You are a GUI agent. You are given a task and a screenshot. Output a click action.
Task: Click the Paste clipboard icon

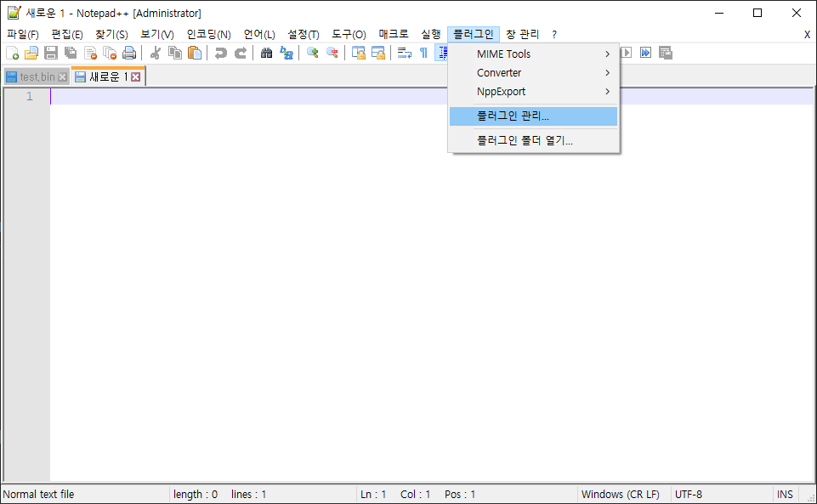pos(195,53)
